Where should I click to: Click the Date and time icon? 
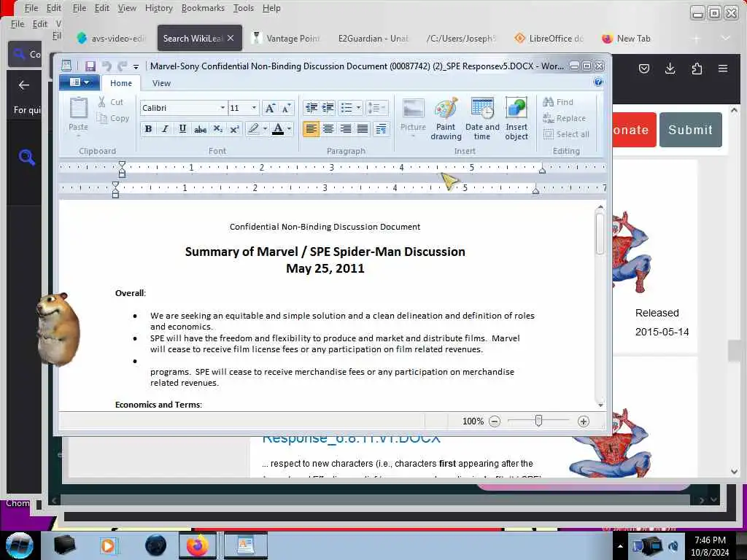pyautogui.click(x=482, y=119)
